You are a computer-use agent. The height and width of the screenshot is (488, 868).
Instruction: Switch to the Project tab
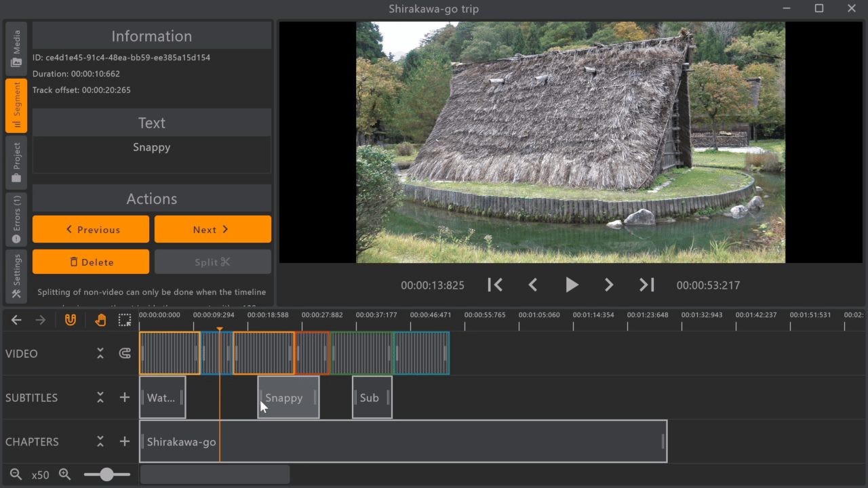[16, 163]
